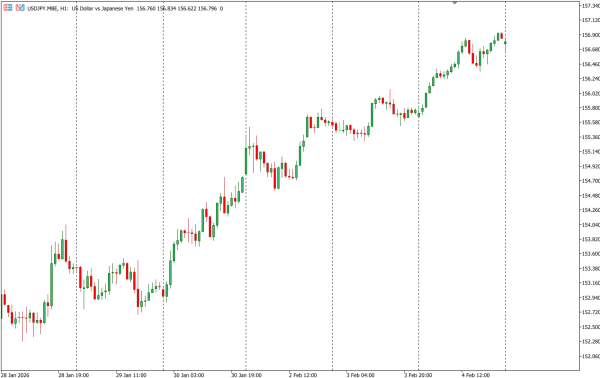
Task: Click the 156.020 price scale label
Action: [591, 93]
